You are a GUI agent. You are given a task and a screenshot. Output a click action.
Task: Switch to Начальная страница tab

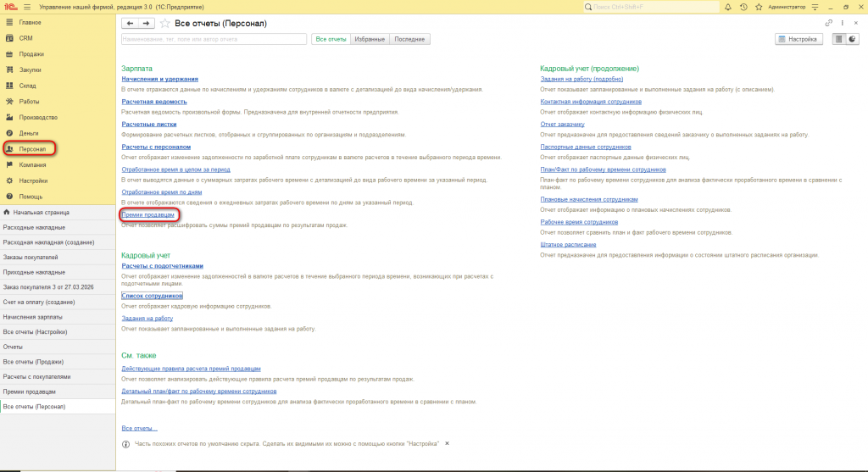[x=58, y=213]
